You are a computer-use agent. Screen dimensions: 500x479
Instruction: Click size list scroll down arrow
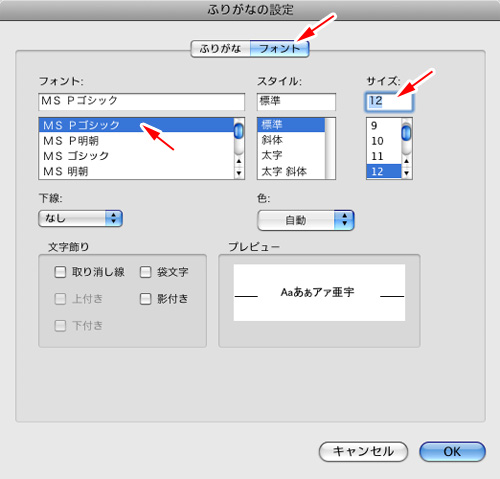tap(406, 173)
